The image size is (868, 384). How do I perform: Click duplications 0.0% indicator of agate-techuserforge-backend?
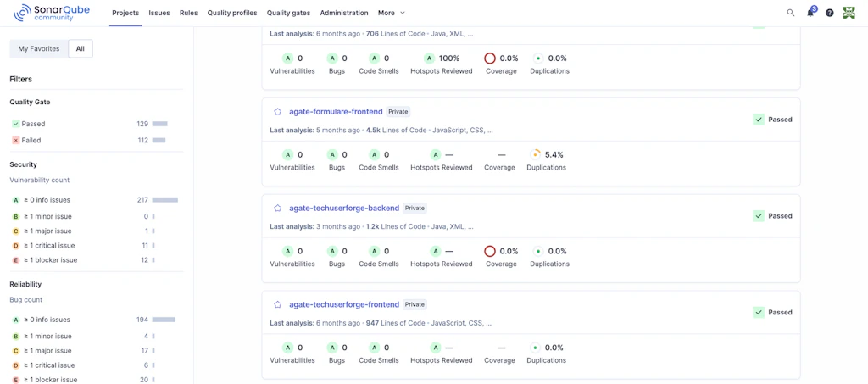click(538, 251)
